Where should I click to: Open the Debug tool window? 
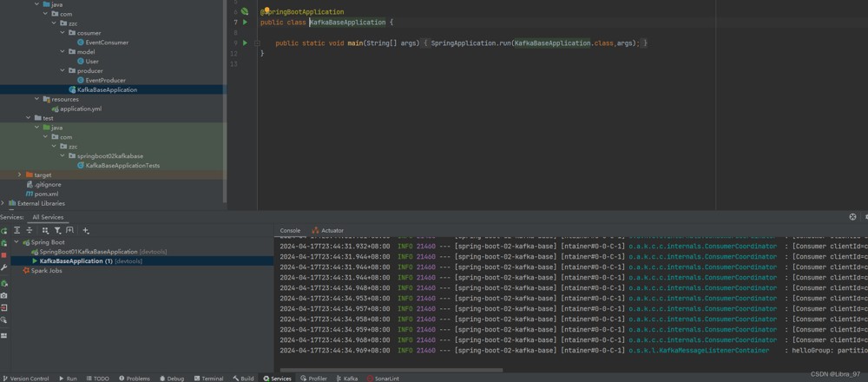[x=172, y=379]
